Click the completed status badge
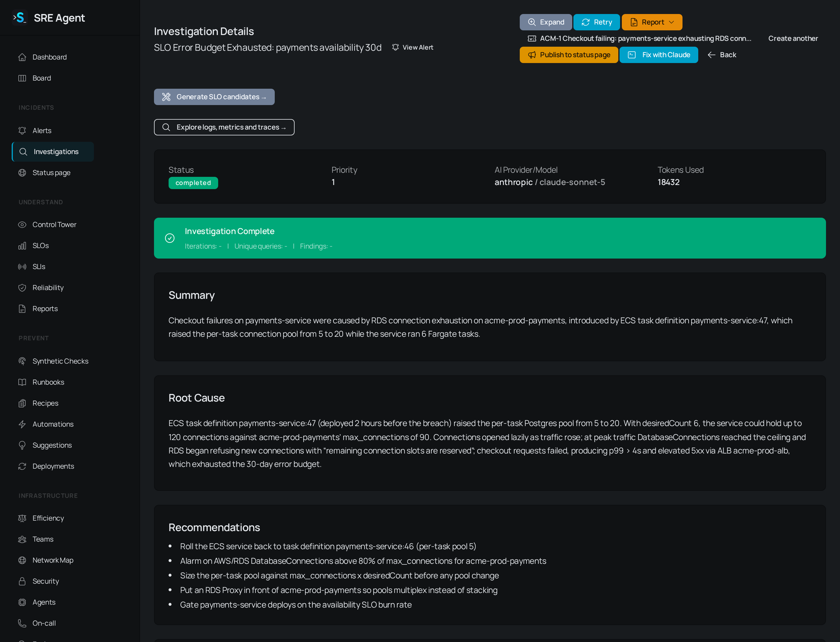The width and height of the screenshot is (840, 642). coord(193,183)
